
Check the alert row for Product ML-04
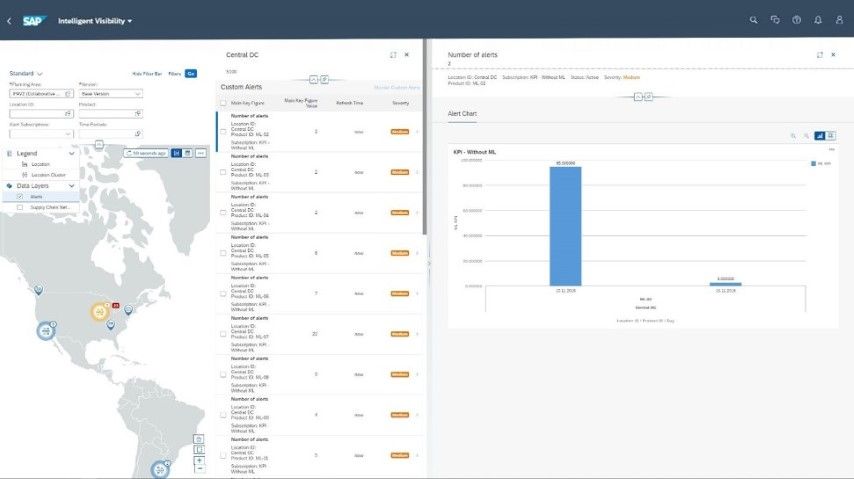pyautogui.click(x=223, y=213)
